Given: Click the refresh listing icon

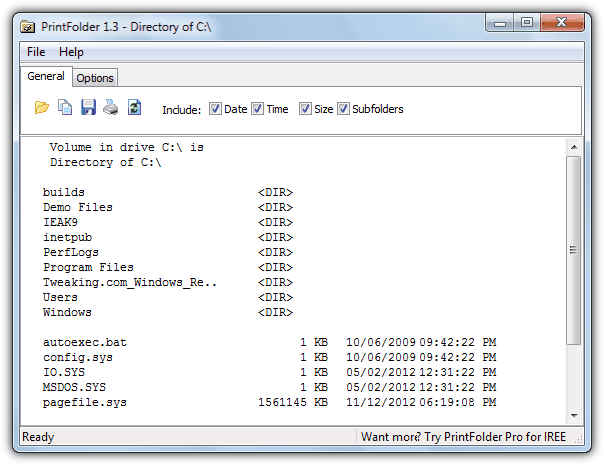Looking at the screenshot, I should (x=135, y=108).
